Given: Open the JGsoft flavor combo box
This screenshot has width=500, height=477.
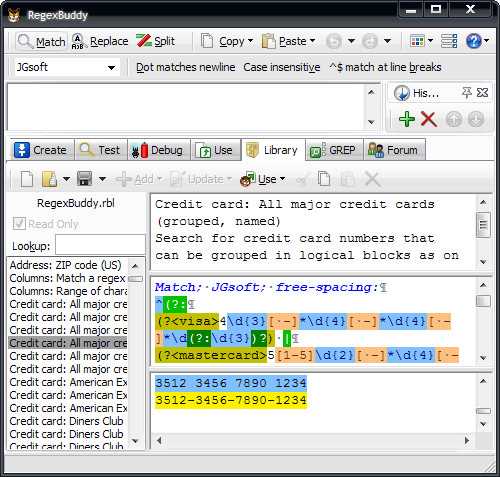Looking at the screenshot, I should pyautogui.click(x=67, y=67).
